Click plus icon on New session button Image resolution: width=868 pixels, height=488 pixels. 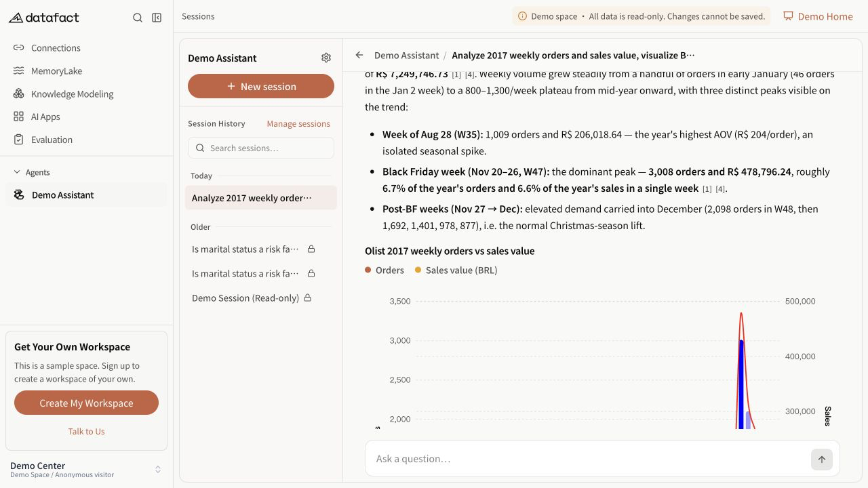click(231, 87)
